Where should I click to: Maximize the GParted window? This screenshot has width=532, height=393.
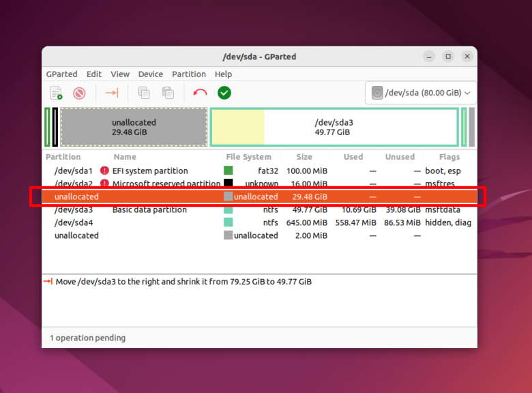(448, 57)
